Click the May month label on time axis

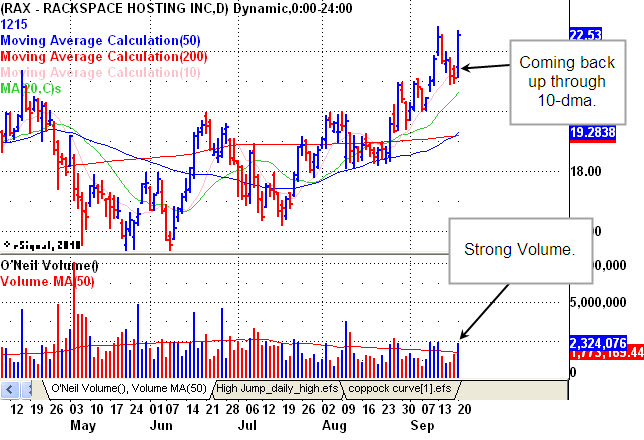pos(83,425)
